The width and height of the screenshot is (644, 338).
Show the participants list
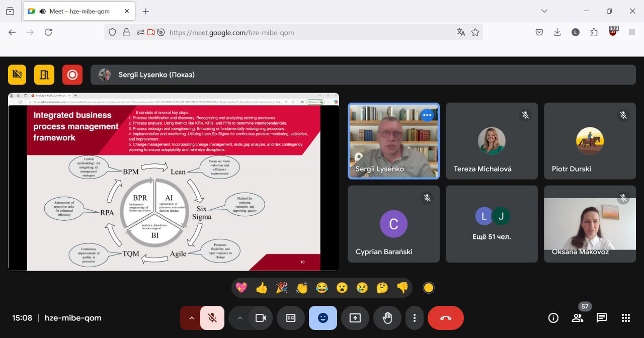click(x=577, y=318)
